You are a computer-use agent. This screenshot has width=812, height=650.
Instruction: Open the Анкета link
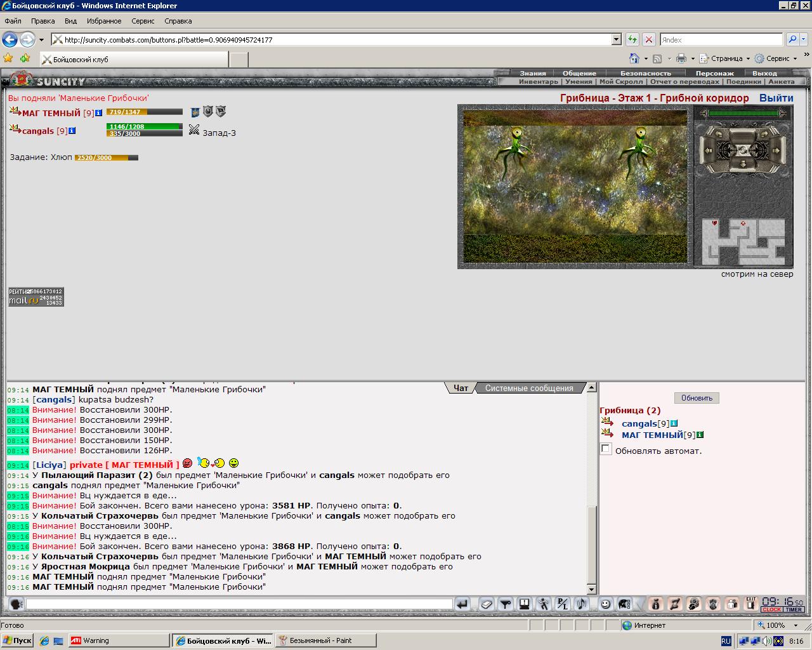(x=781, y=82)
